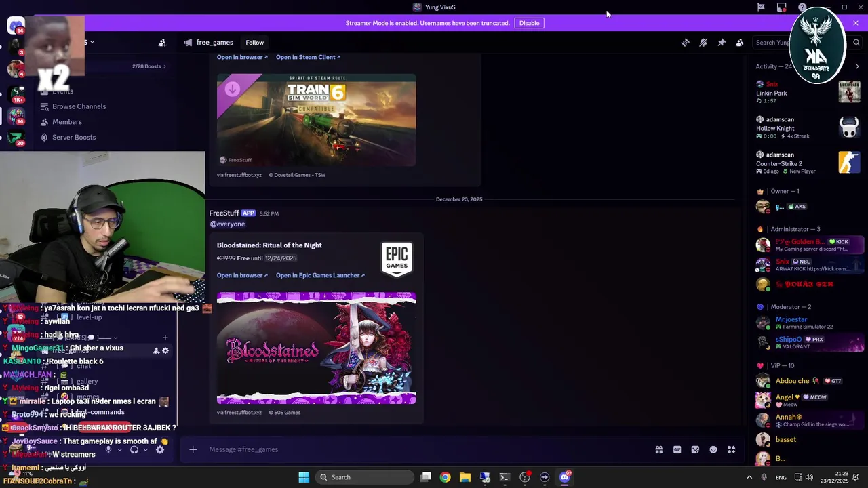Click Bloodstained: Ritual of the Night title
This screenshot has width=868, height=488.
(269, 245)
